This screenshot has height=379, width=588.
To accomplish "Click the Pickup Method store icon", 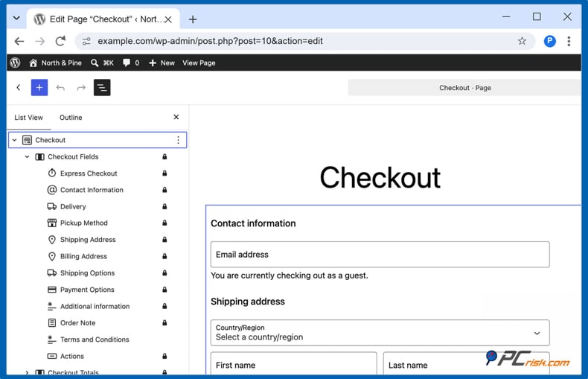I will point(52,223).
